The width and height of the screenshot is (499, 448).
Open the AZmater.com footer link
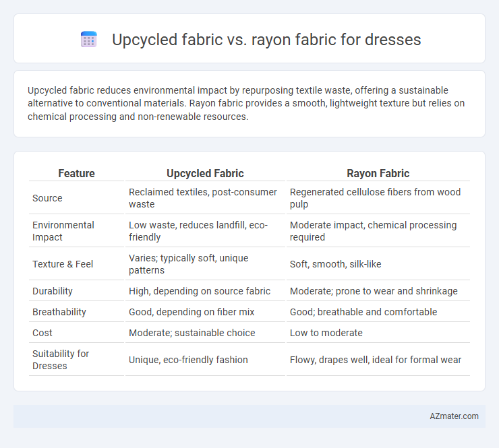(x=454, y=416)
